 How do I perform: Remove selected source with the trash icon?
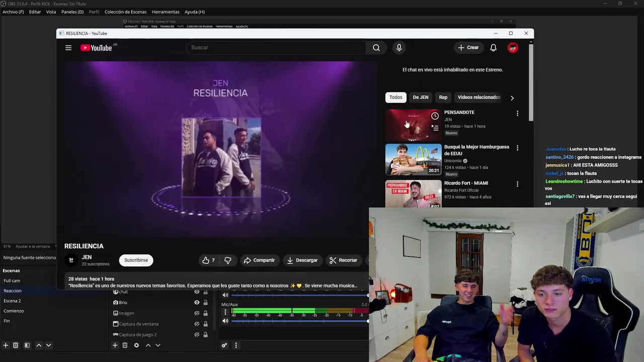tap(125, 345)
